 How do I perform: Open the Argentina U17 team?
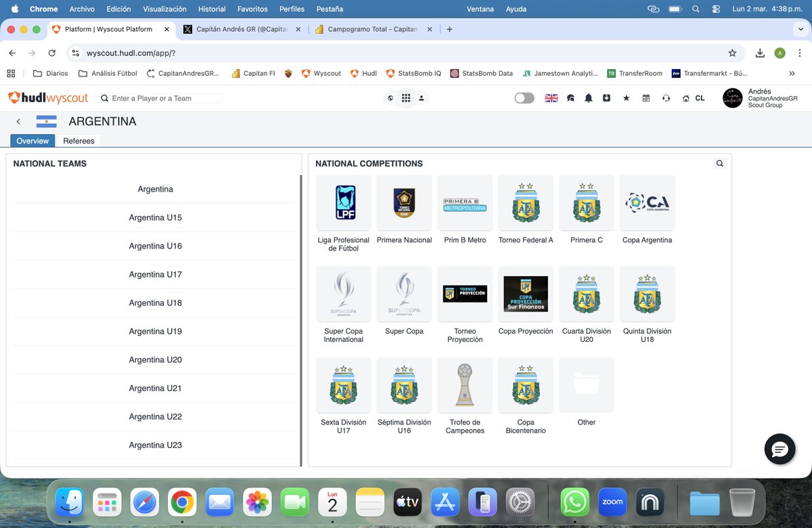[156, 275]
